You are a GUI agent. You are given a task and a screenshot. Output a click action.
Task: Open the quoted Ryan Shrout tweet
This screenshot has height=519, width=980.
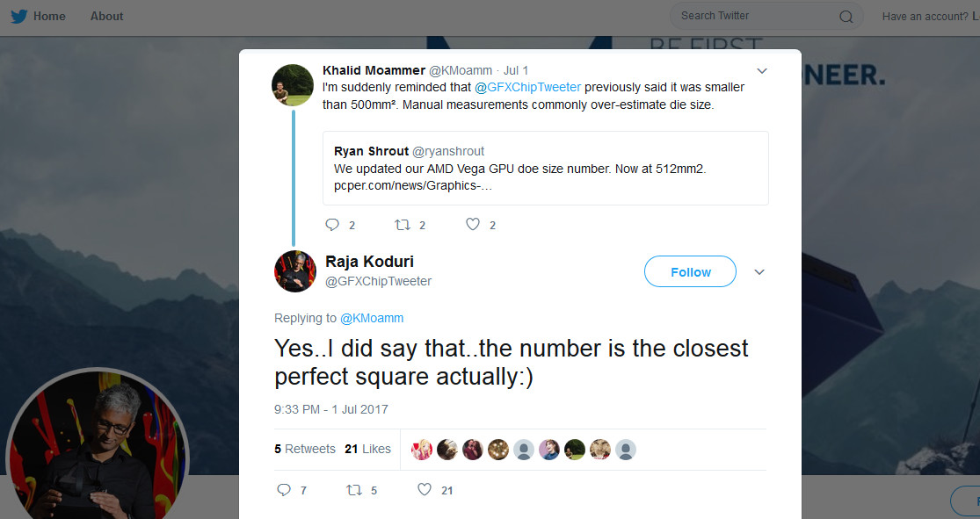pos(545,168)
